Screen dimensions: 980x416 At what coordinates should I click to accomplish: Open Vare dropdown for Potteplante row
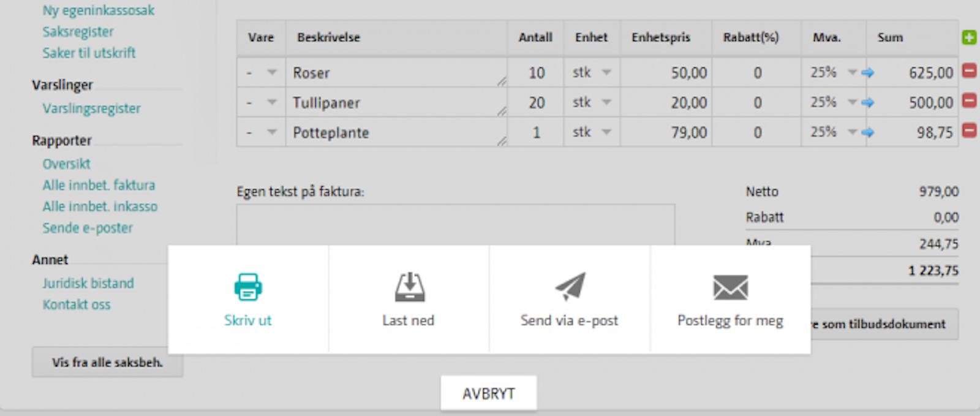coord(272,132)
